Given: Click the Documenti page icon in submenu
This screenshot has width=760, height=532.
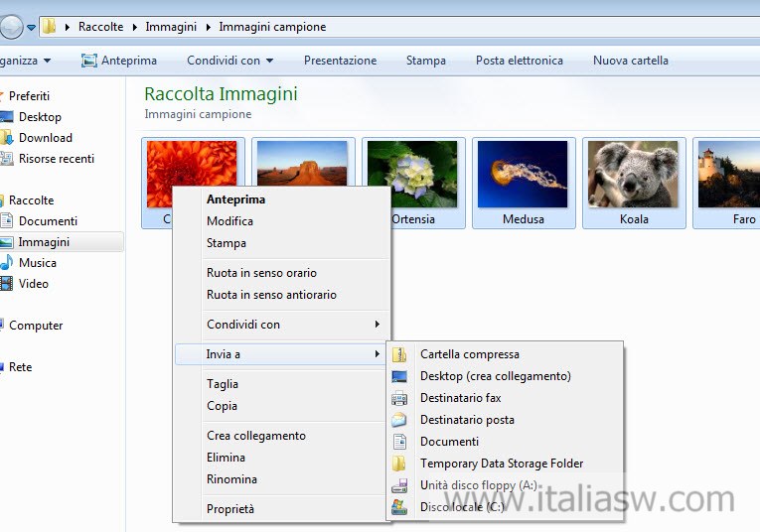Looking at the screenshot, I should [400, 442].
